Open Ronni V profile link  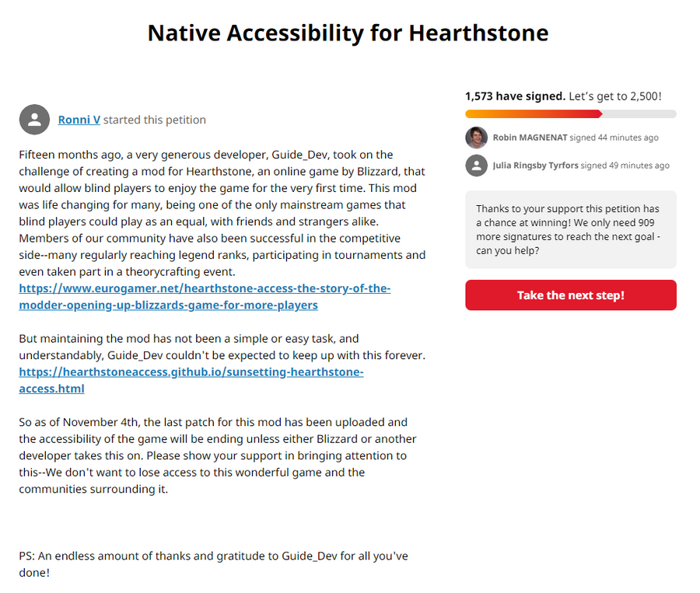(x=79, y=120)
